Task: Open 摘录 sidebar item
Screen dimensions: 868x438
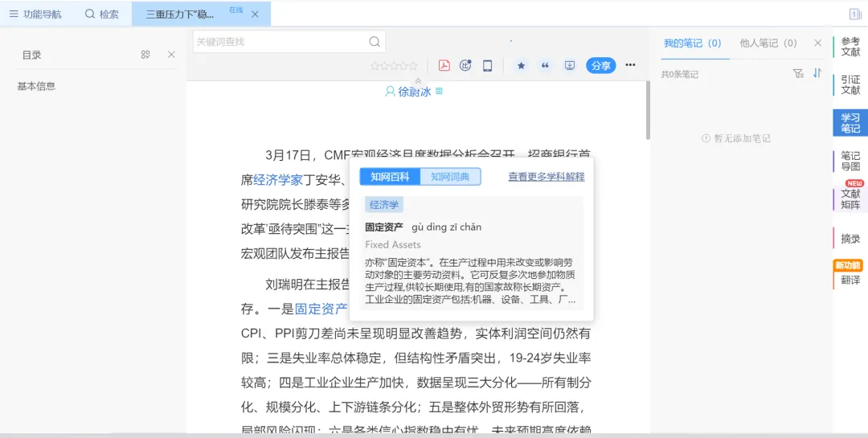Action: 850,239
